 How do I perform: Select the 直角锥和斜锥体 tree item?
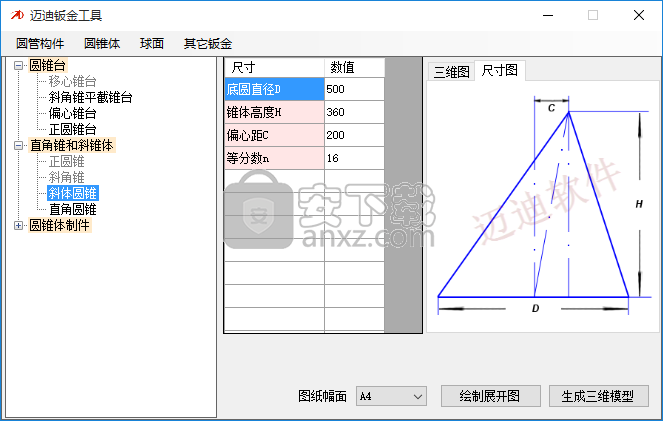(72, 145)
